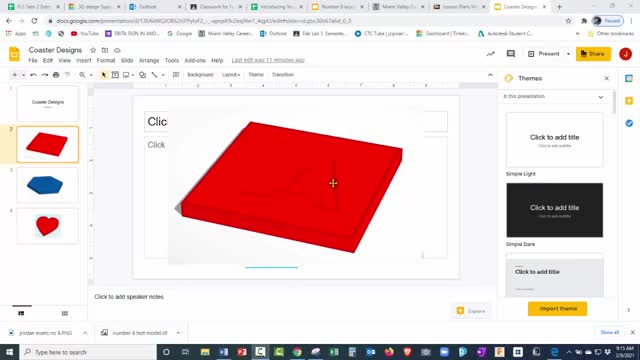Expand the Present dropdown arrow
Image resolution: width=640 pixels, height=360 pixels.
pos(568,54)
